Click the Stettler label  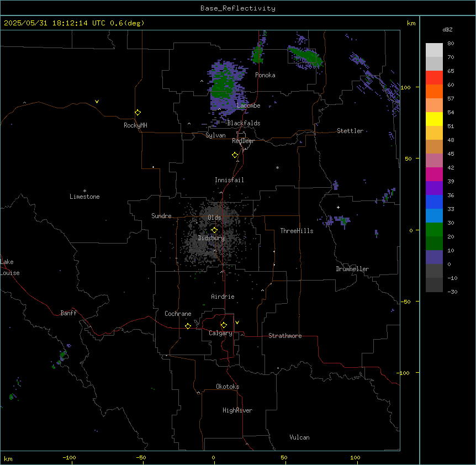350,131
